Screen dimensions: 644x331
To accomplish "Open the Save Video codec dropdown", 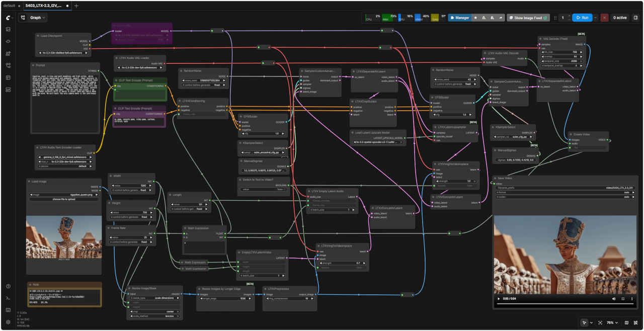I will pyautogui.click(x=566, y=197).
